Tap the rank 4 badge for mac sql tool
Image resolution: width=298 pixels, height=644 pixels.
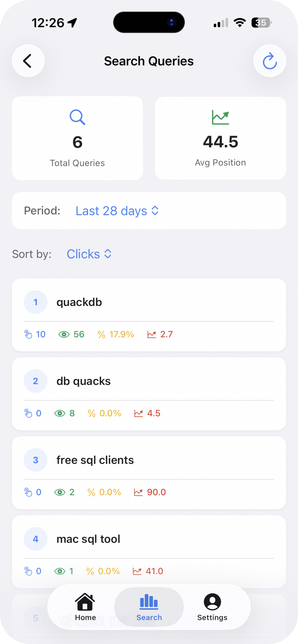click(x=36, y=539)
